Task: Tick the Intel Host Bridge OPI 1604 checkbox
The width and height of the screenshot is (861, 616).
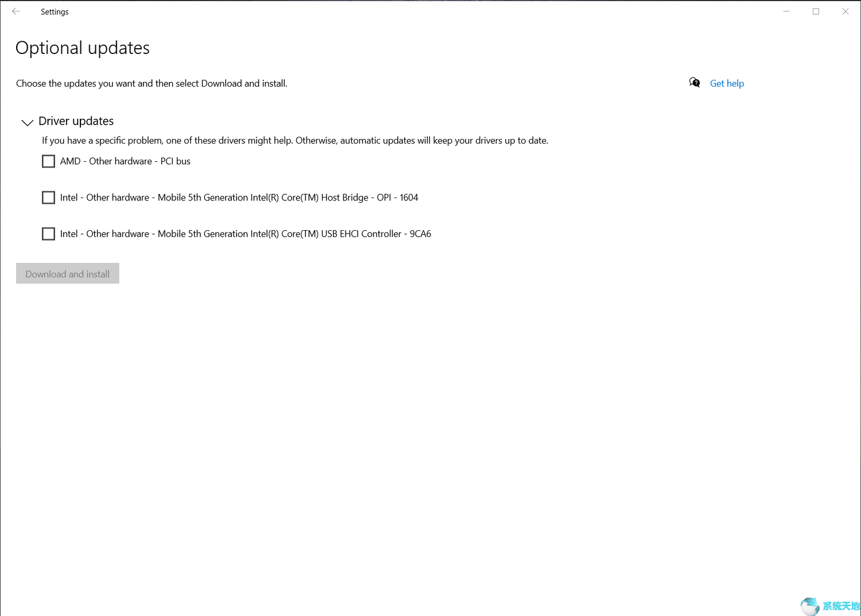Action: [x=48, y=197]
